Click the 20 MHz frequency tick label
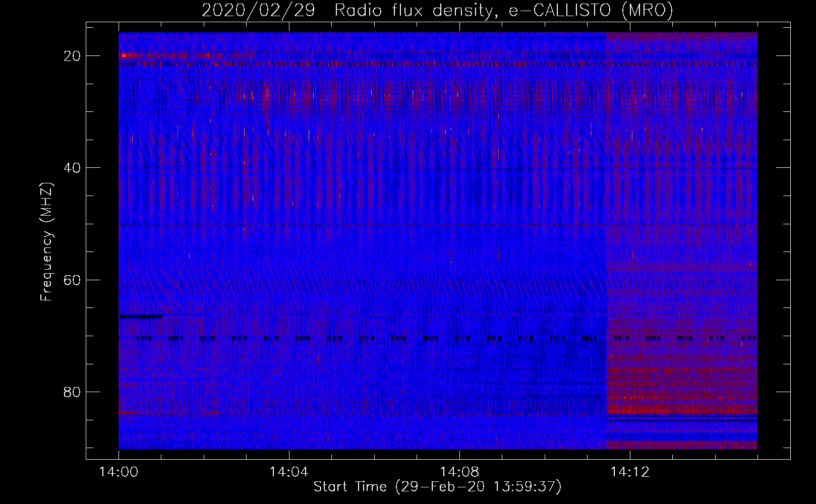Screen dimensions: 816x504 point(72,56)
